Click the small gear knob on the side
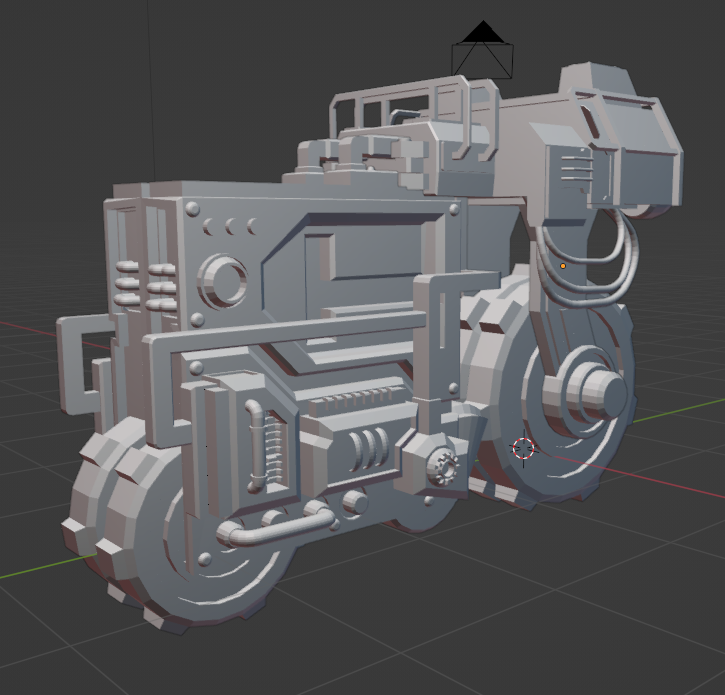725x695 pixels. coord(443,467)
